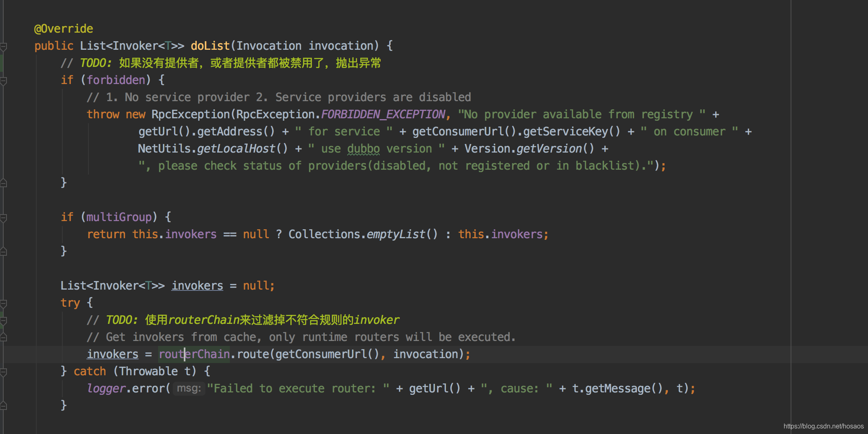868x434 pixels.
Task: Click the underlined word dubbo in the string
Action: [364, 148]
